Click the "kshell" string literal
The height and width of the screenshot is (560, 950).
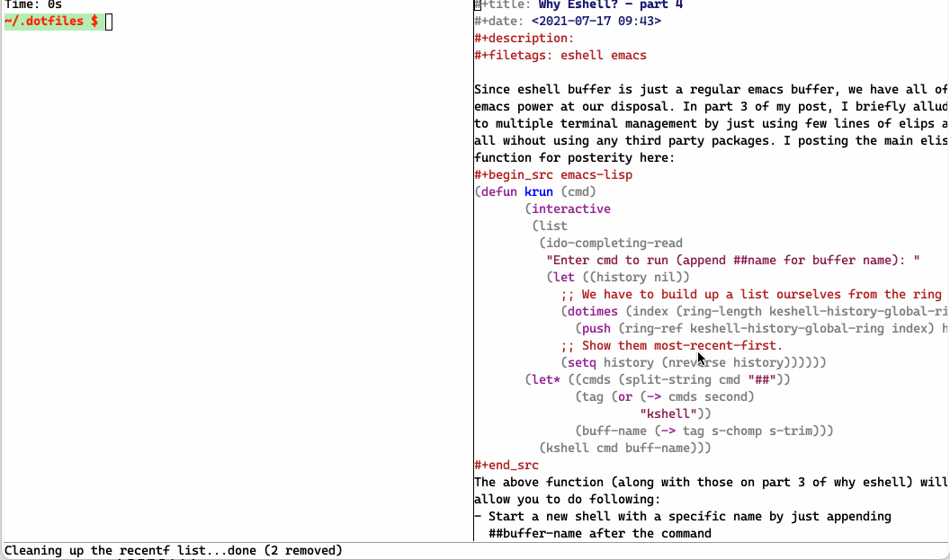(668, 414)
